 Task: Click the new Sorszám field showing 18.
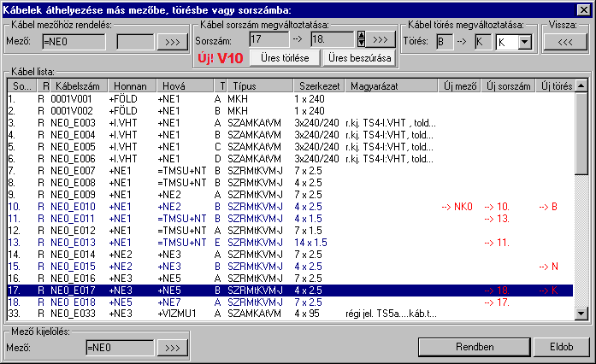[333, 40]
